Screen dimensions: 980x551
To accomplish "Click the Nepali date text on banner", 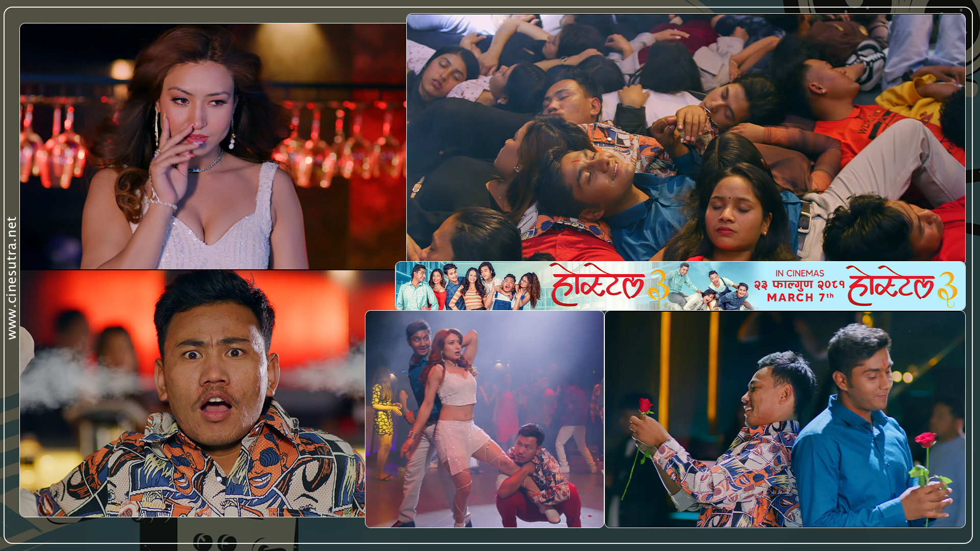I will click(x=799, y=285).
